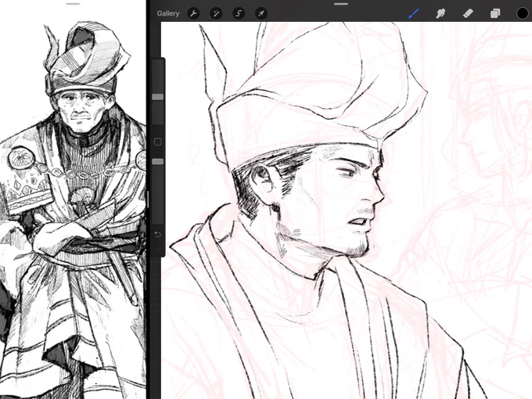The width and height of the screenshot is (532, 399).
Task: Tap the redo arrow in sidebar
Action: point(158,250)
